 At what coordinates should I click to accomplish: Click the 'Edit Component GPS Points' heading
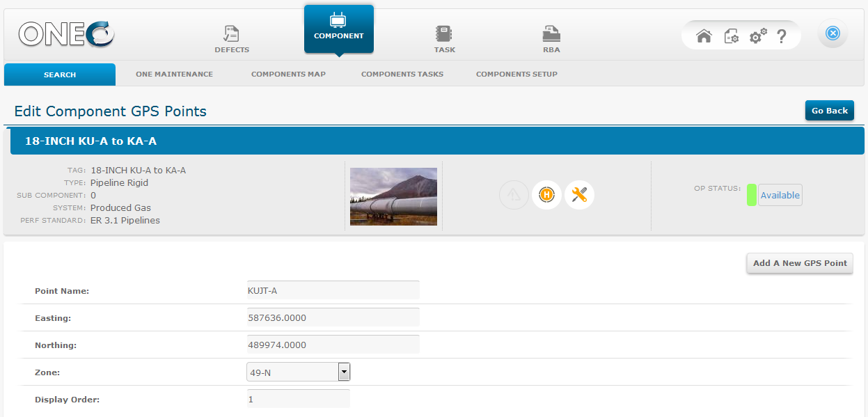pos(110,111)
